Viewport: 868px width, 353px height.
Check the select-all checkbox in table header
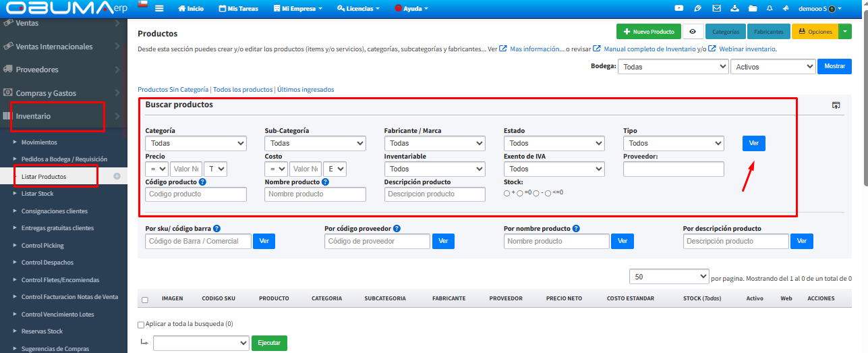pos(145,299)
